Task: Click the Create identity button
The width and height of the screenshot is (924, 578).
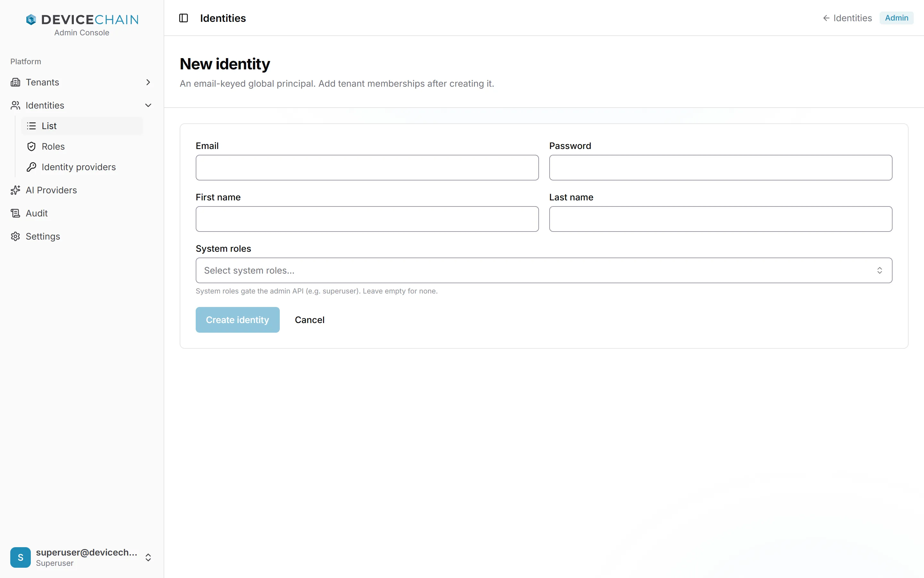Action: pos(237,320)
